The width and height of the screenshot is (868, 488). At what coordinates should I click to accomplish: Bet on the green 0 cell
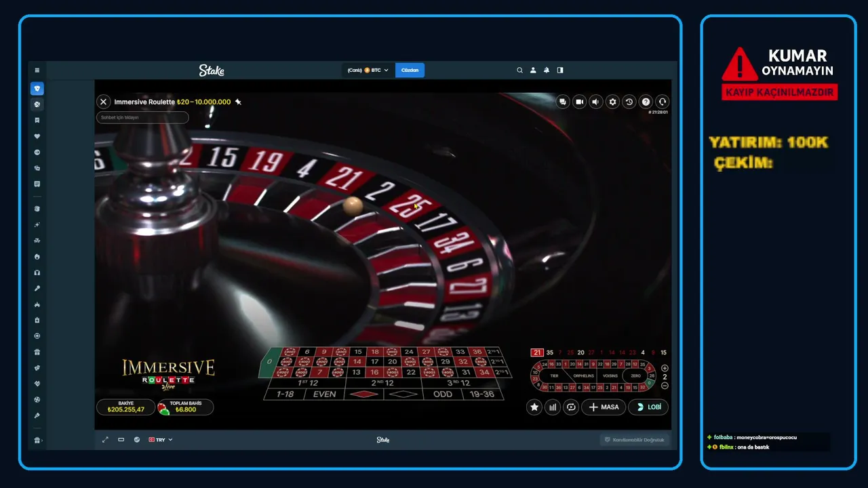click(270, 362)
